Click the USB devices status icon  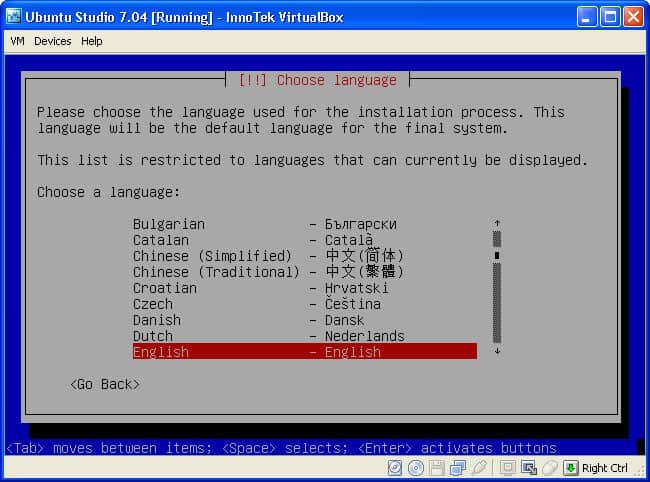pyautogui.click(x=479, y=468)
